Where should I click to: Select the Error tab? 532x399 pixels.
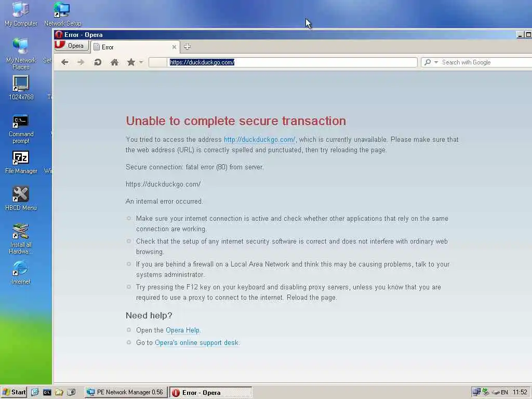click(134, 47)
